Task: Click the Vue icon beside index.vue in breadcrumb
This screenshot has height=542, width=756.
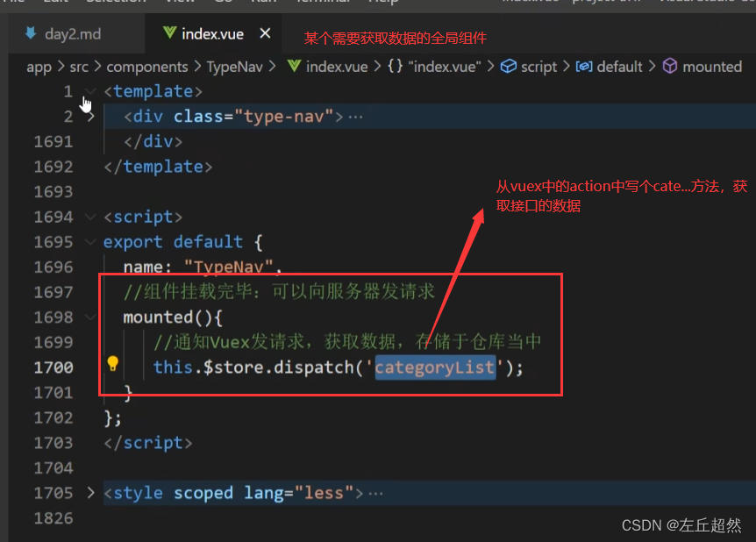Action: (x=294, y=67)
